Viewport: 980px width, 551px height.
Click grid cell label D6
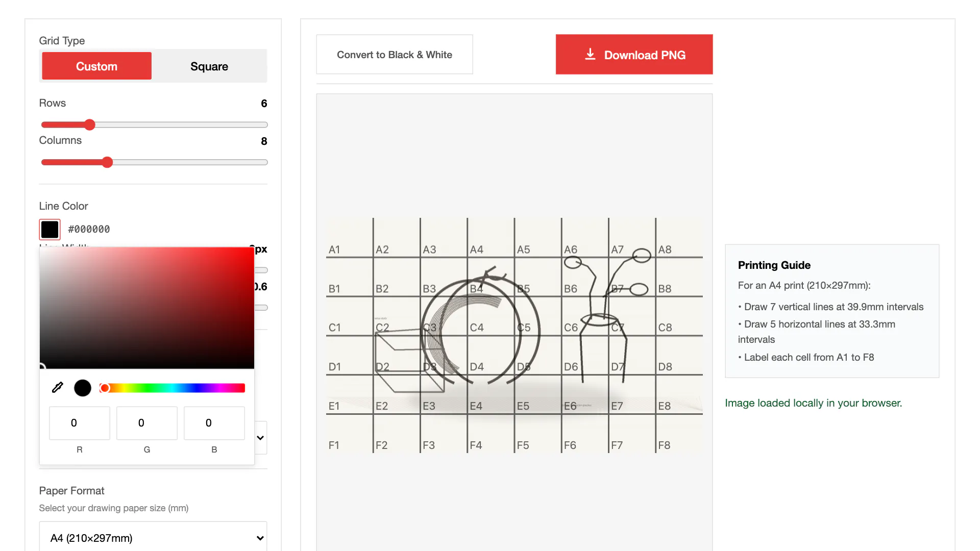(x=571, y=367)
